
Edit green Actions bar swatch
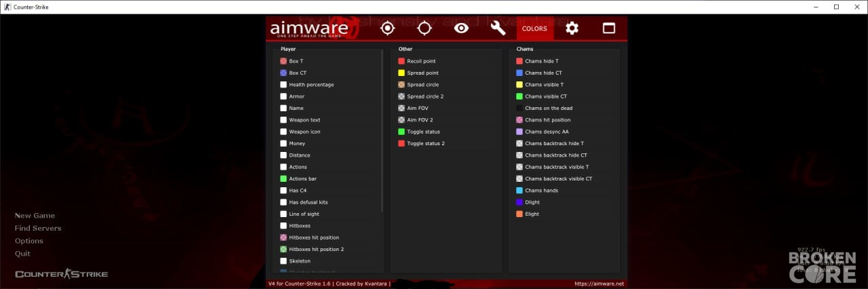(283, 178)
